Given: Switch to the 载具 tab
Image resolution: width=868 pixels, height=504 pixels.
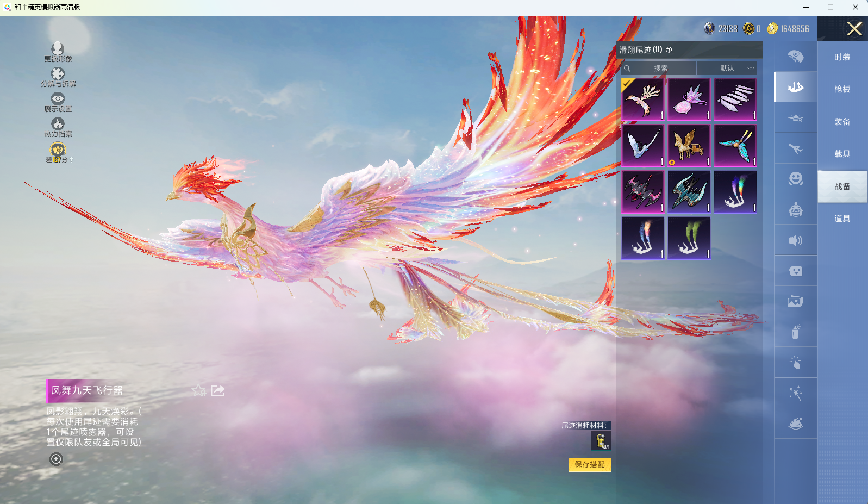Looking at the screenshot, I should (x=842, y=154).
